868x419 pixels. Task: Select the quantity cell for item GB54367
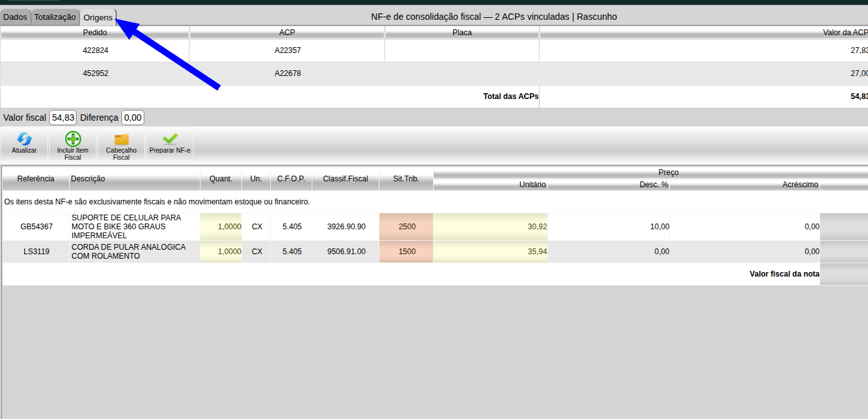click(221, 227)
